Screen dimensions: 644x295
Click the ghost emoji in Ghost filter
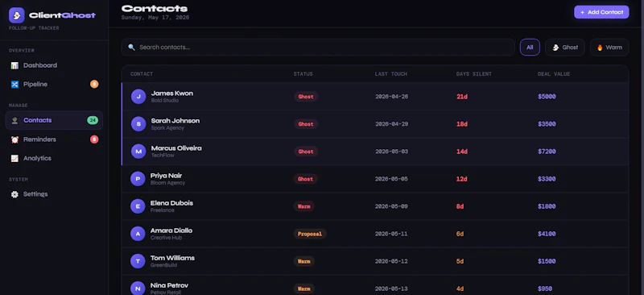(555, 48)
